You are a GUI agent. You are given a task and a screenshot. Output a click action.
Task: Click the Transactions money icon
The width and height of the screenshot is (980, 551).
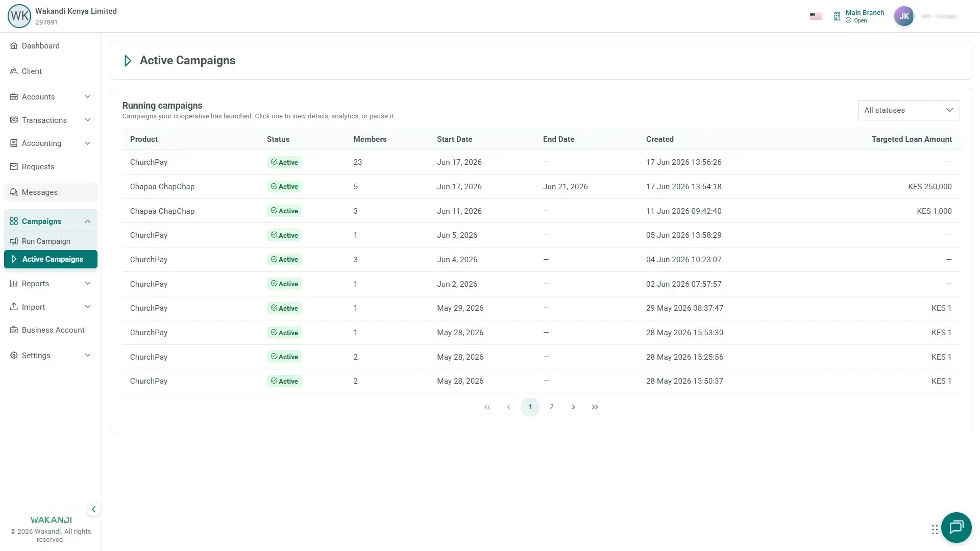pos(14,120)
